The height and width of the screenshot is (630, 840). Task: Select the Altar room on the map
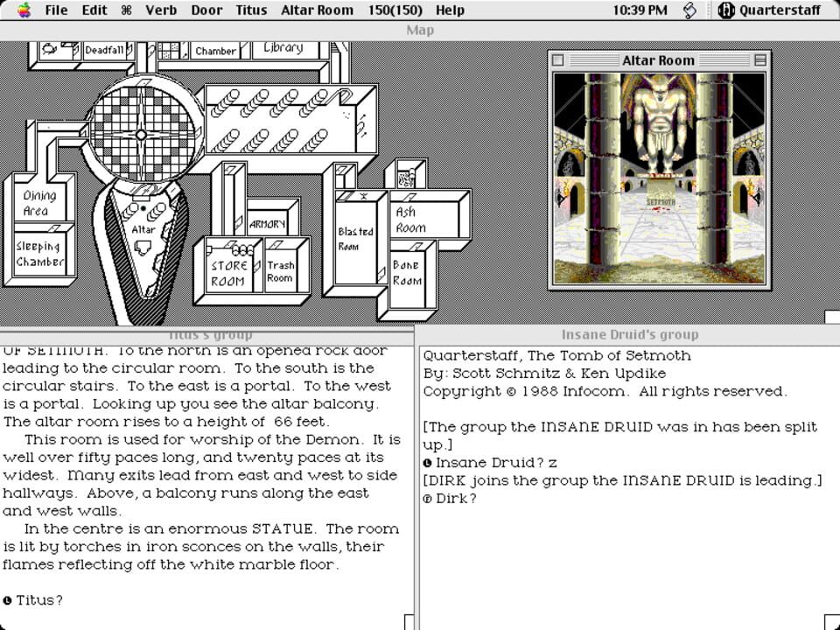(x=143, y=229)
